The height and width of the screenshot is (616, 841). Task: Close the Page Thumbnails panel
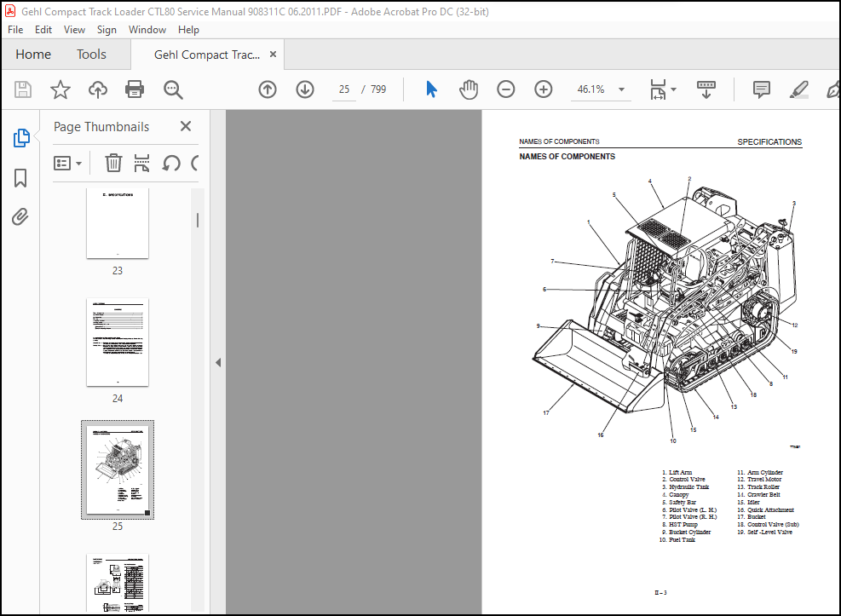pyautogui.click(x=186, y=127)
